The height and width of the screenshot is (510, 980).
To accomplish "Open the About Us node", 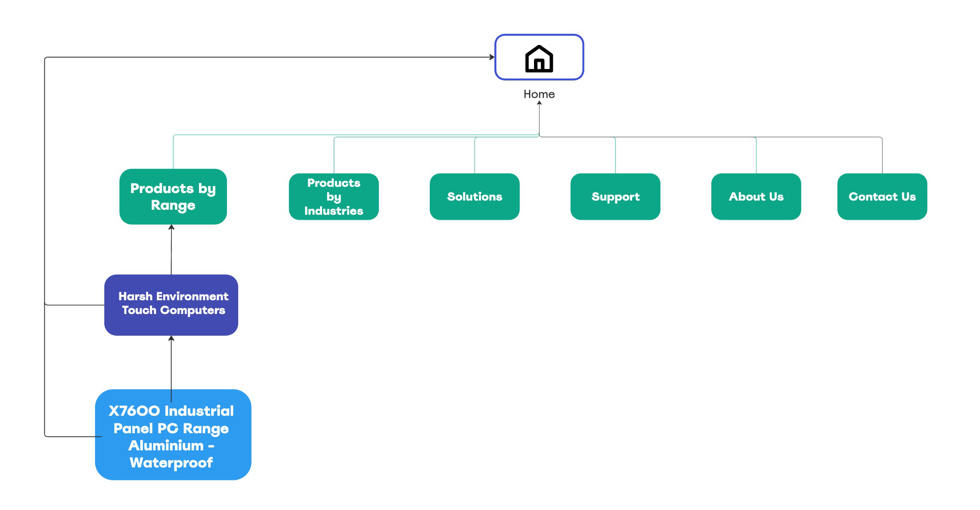I will tap(756, 196).
